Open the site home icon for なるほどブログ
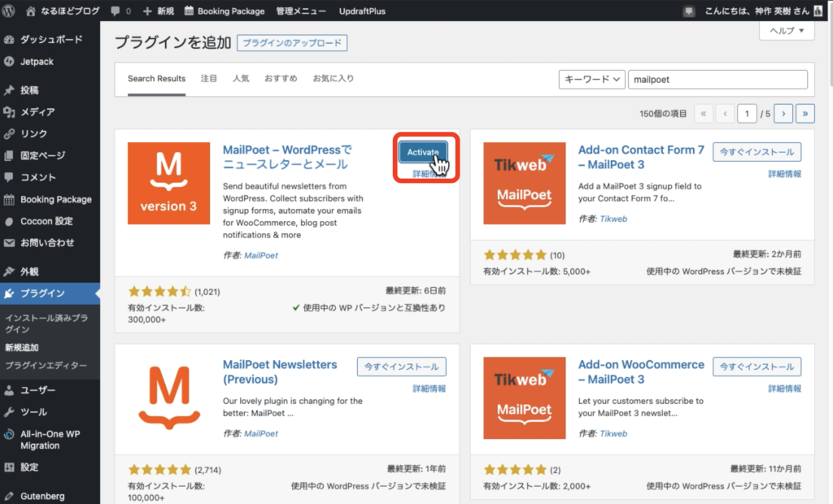Image resolution: width=833 pixels, height=504 pixels. coord(31,11)
